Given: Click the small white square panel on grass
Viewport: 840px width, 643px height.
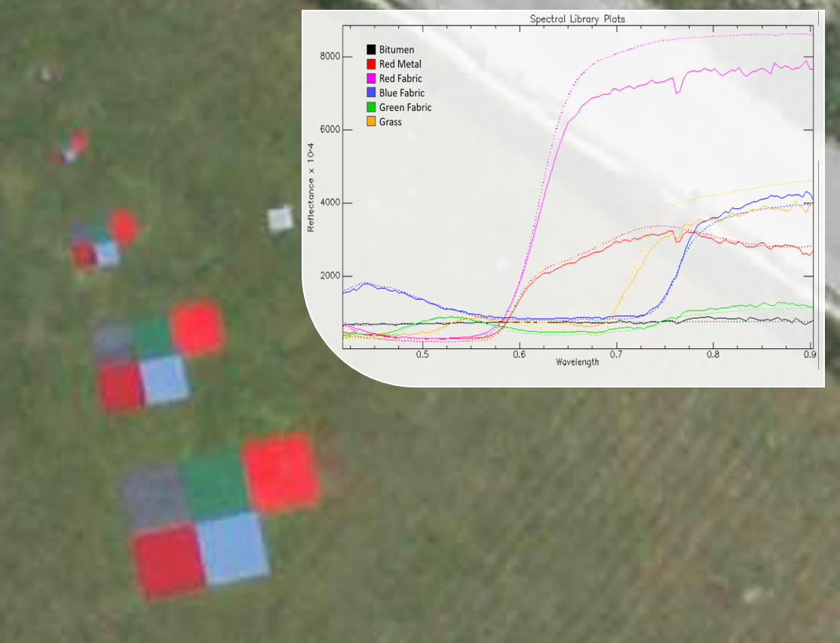Looking at the screenshot, I should [281, 219].
